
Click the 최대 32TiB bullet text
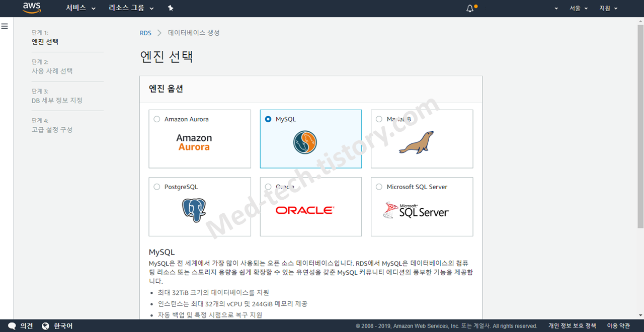[213, 292]
